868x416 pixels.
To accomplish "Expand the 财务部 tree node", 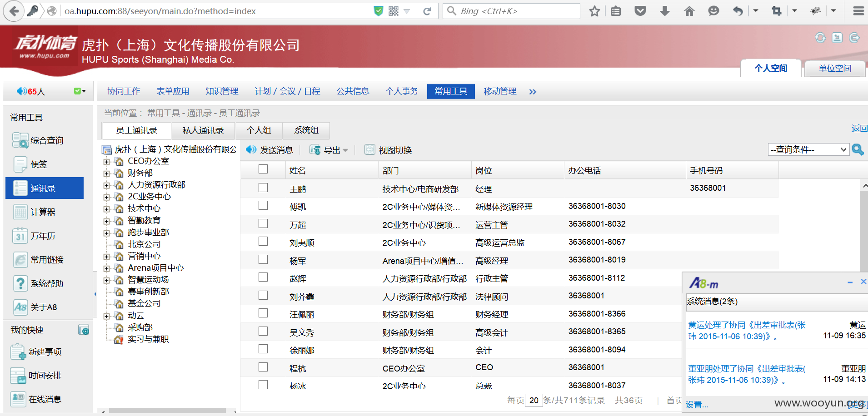I will click(x=106, y=173).
